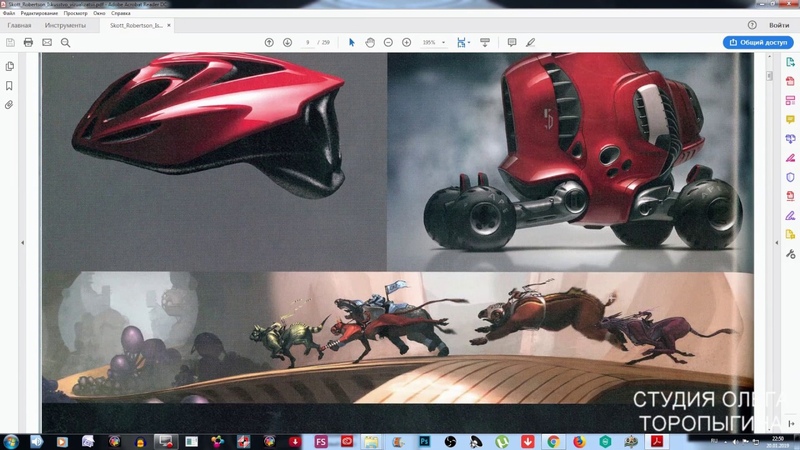Click the Print file icon
800x450 pixels.
pos(28,43)
